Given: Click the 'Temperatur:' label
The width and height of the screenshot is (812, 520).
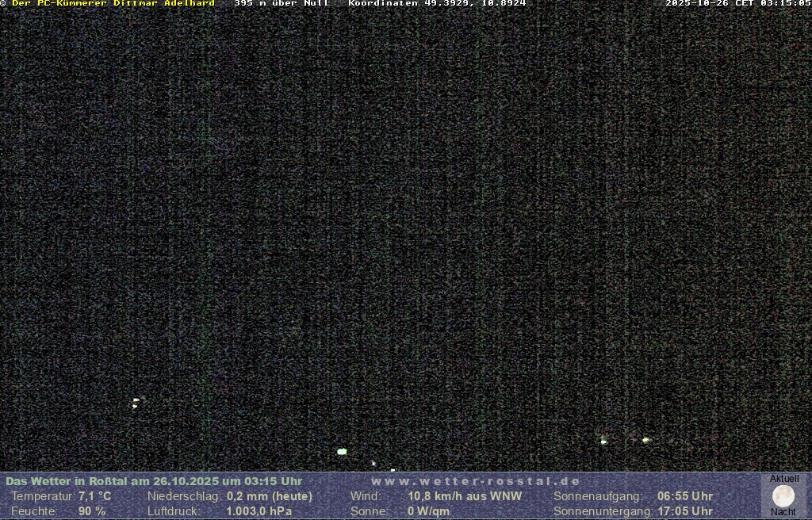Looking at the screenshot, I should point(43,496).
